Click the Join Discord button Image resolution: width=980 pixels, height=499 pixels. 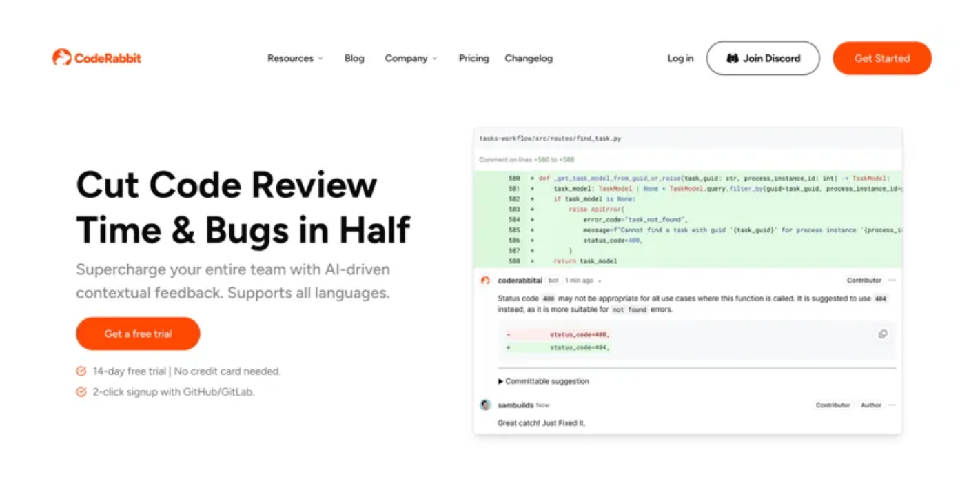coord(763,58)
